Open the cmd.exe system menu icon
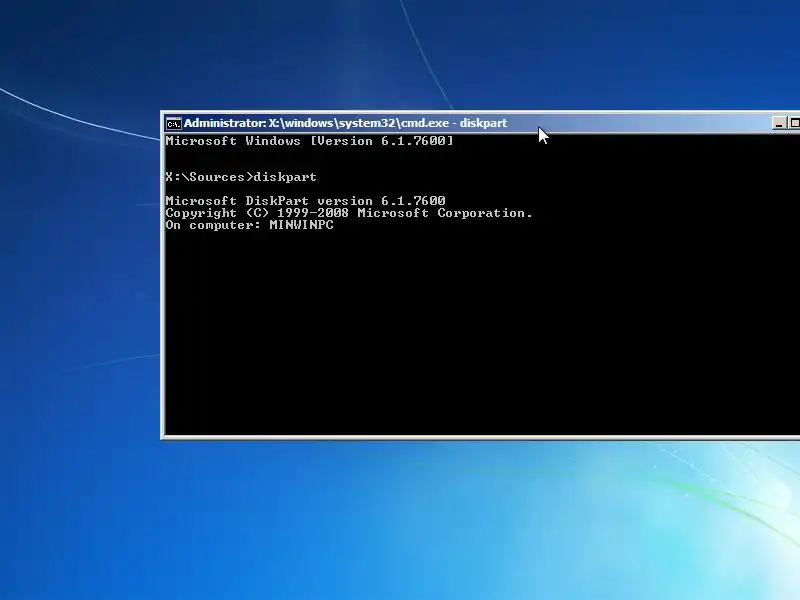Viewport: 800px width, 600px height. (173, 123)
